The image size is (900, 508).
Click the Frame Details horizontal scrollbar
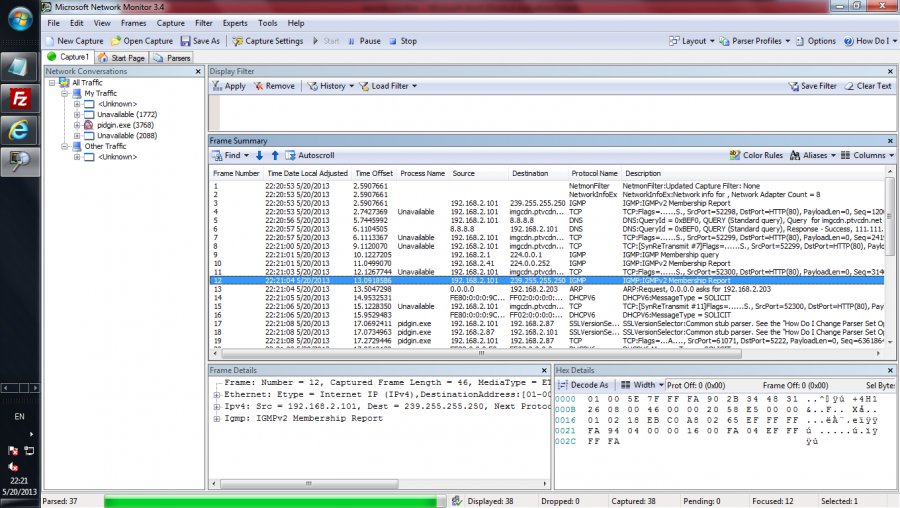pos(308,484)
